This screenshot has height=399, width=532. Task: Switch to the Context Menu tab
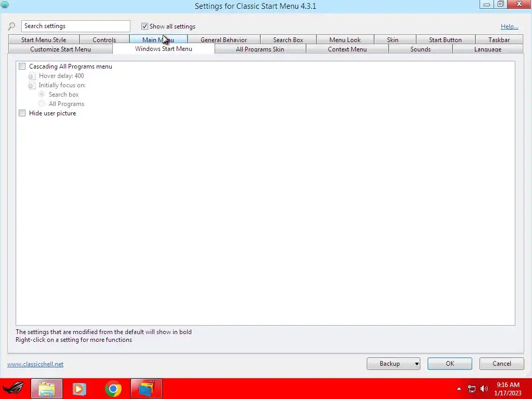[347, 49]
